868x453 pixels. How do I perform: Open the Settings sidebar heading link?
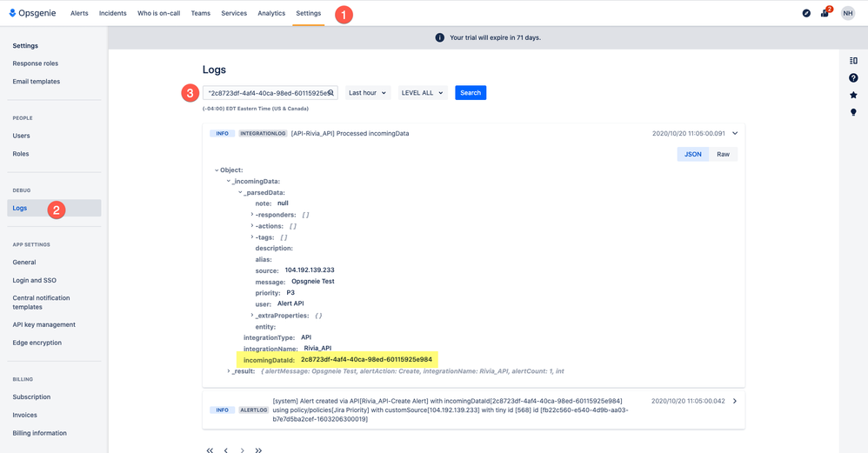(x=25, y=46)
